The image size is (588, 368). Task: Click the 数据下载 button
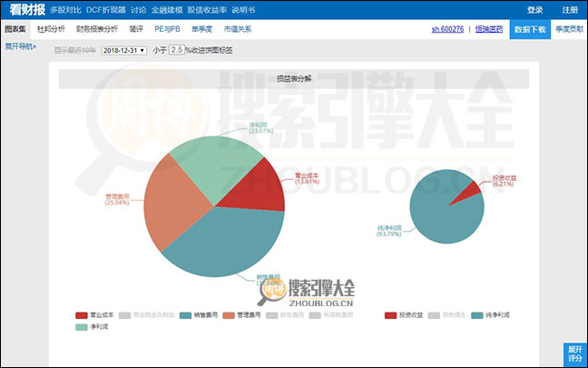tap(530, 29)
